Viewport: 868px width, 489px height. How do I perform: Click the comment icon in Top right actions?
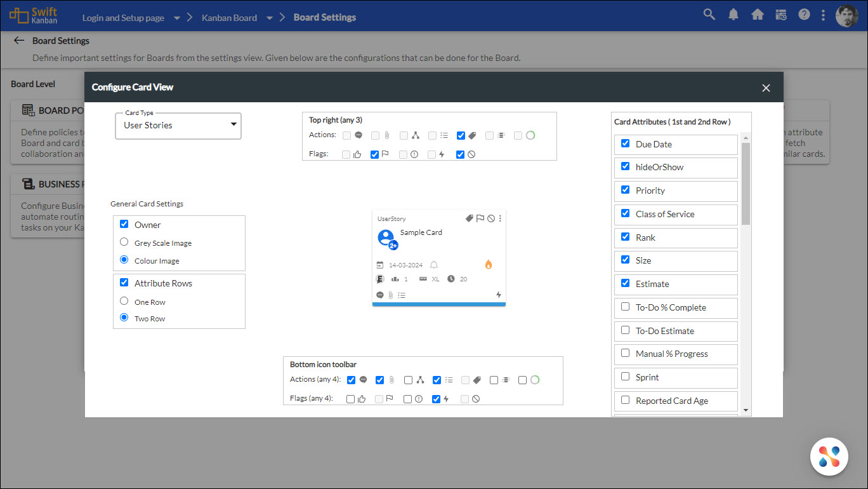tap(358, 135)
